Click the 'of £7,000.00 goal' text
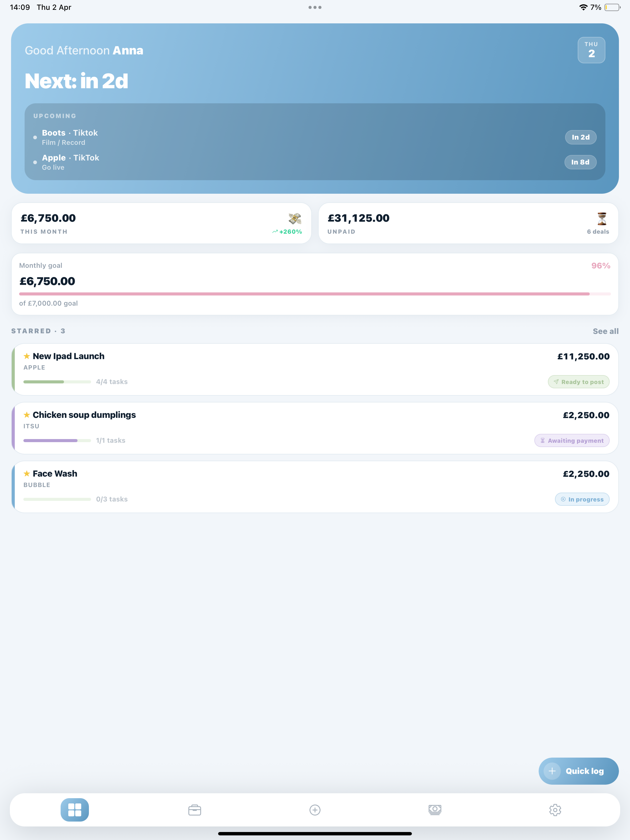This screenshot has width=630, height=840. pyautogui.click(x=48, y=303)
